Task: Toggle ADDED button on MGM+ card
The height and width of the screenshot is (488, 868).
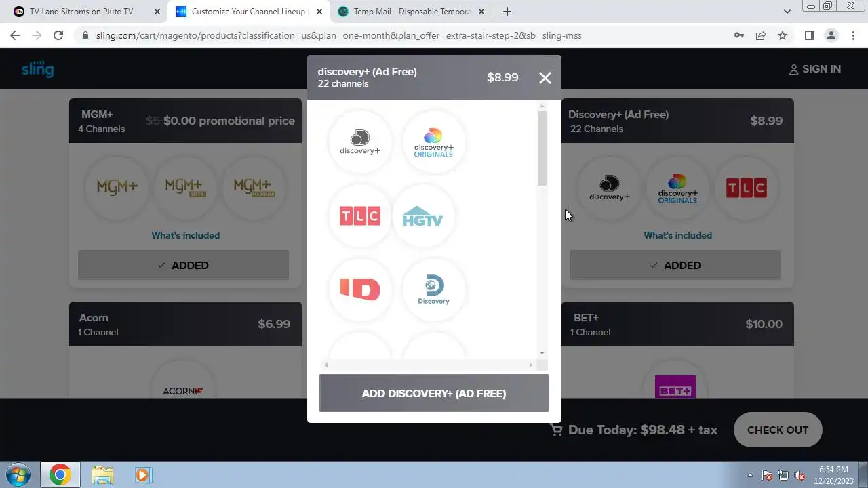Action: click(x=183, y=265)
